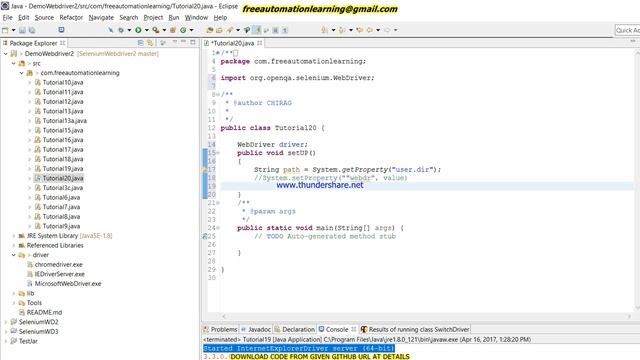The image size is (640, 360).
Task: Close the Console view tab
Action: [354, 329]
